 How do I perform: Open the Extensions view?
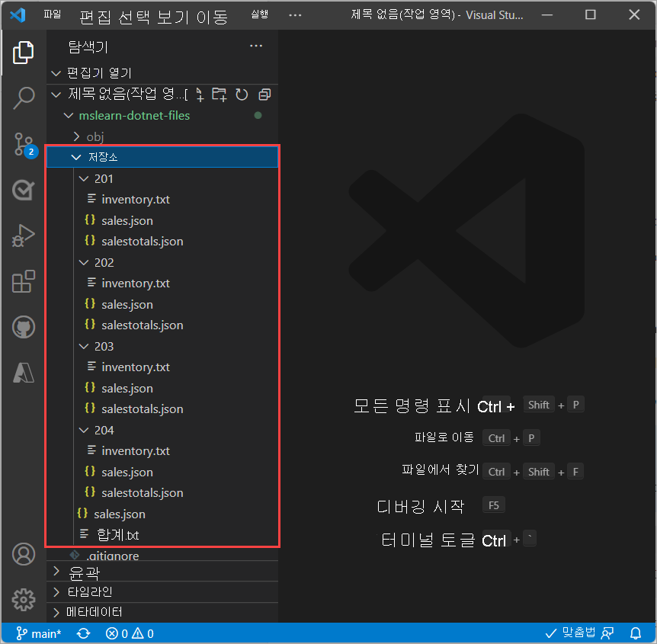point(23,281)
